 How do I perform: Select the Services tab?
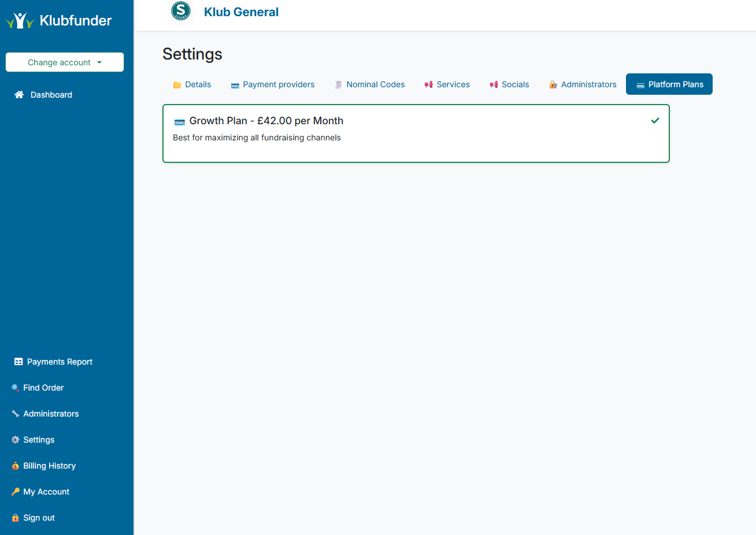pyautogui.click(x=447, y=84)
